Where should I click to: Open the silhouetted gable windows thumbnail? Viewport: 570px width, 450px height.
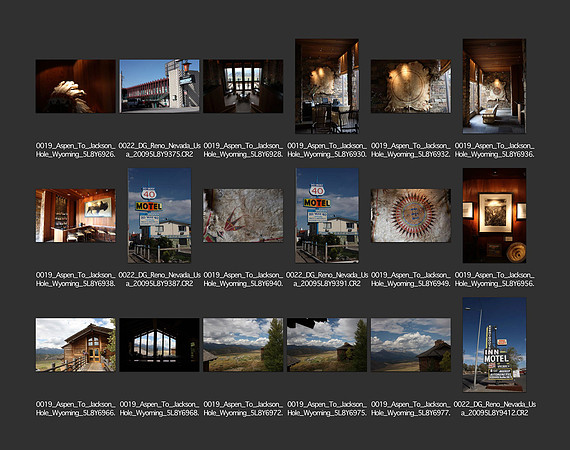click(x=160, y=345)
